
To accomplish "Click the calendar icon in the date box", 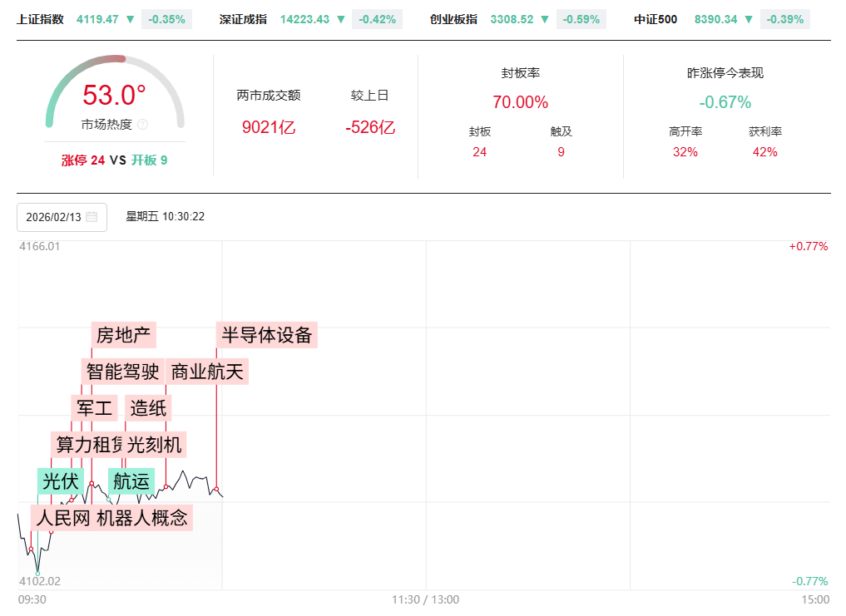I will click(92, 217).
